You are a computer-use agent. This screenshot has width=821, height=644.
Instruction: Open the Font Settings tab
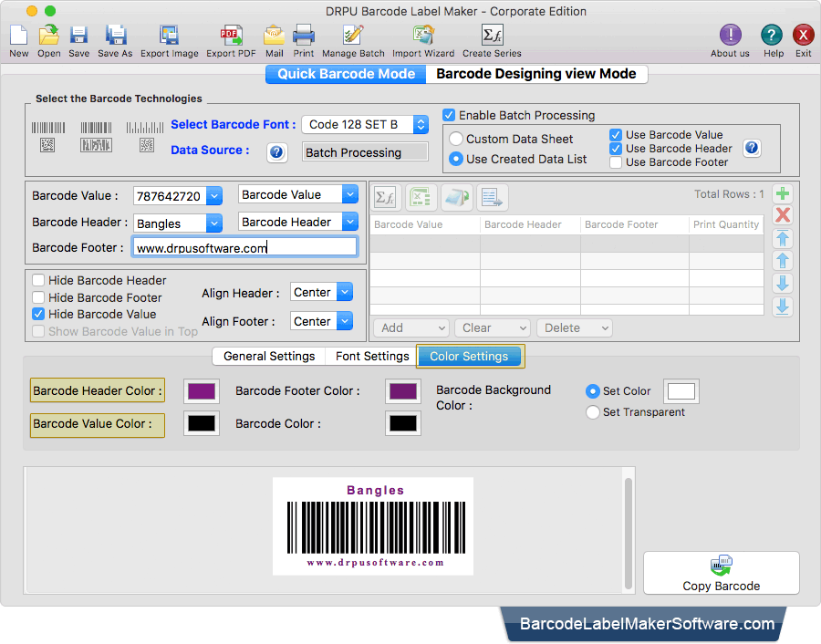[372, 356]
